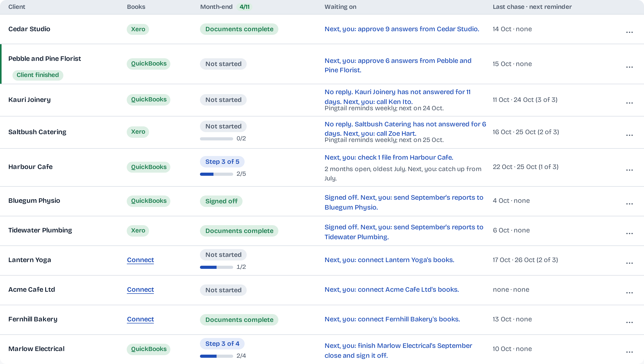Click the Connect link for Lantern Yoga

(140, 260)
